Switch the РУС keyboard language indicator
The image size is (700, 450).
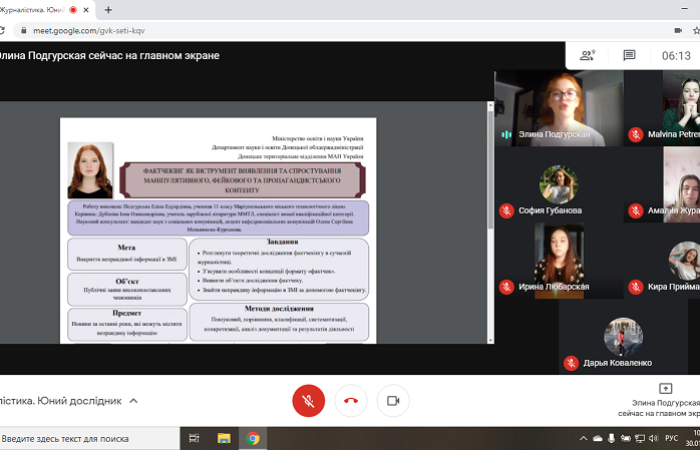pyautogui.click(x=671, y=438)
